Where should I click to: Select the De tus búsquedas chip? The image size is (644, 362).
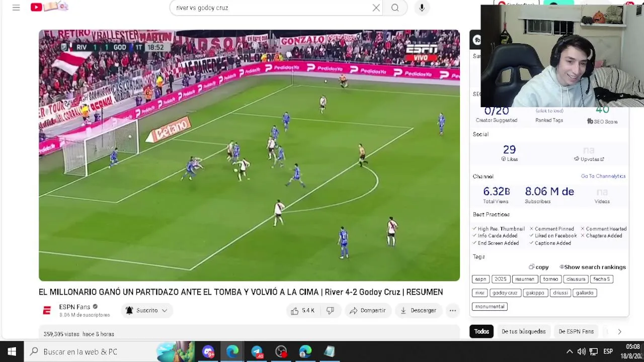(x=523, y=331)
